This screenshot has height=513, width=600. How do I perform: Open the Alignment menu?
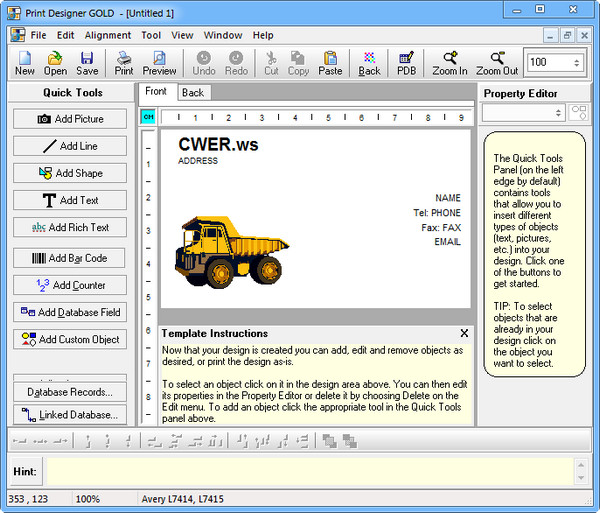coord(107,35)
